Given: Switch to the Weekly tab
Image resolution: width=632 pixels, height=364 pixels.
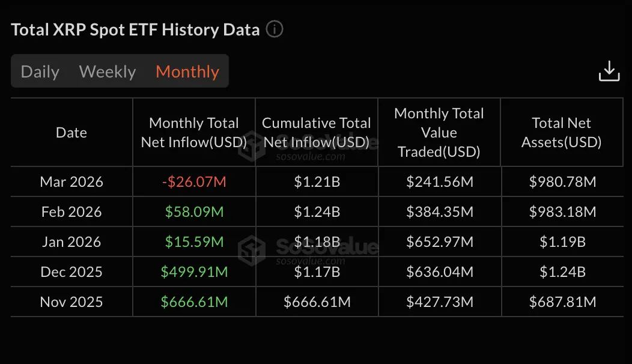Looking at the screenshot, I should [x=108, y=71].
